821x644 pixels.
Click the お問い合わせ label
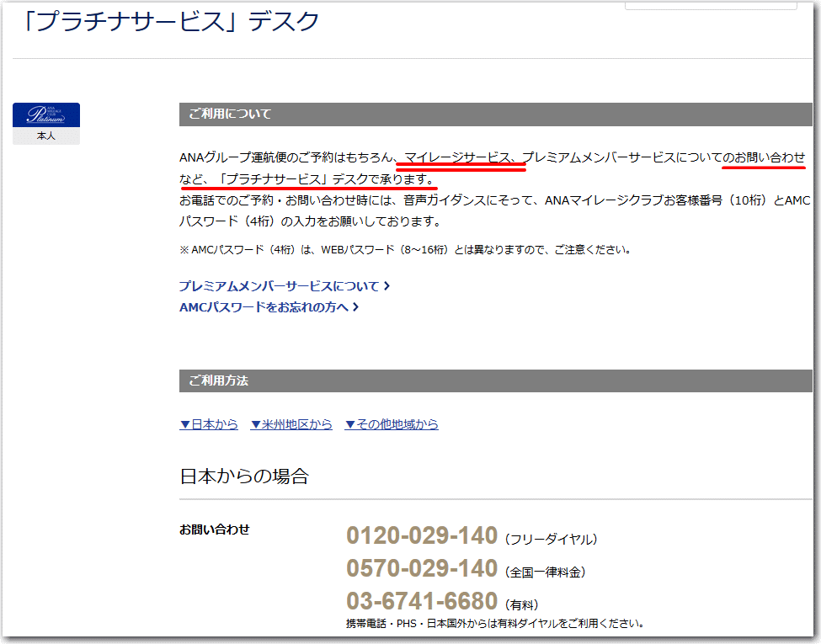[x=214, y=530]
